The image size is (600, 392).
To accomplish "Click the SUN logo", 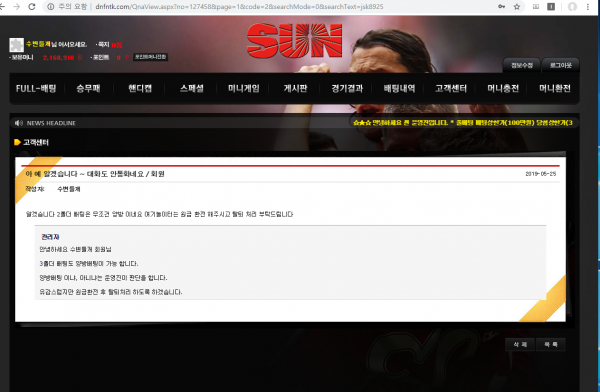I will [295, 41].
